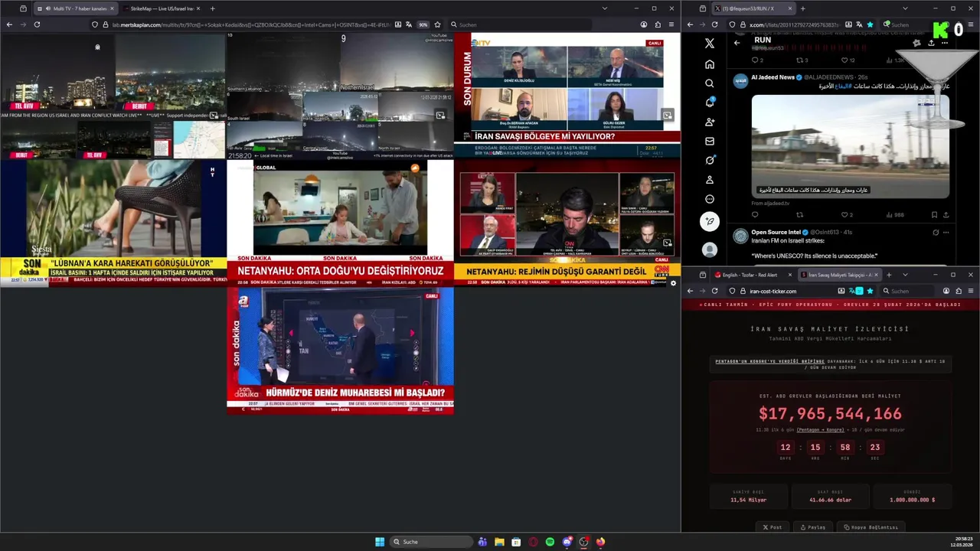This screenshot has height=551, width=980.
Task: Click the A Haber 'Hürmüz'de deniz muharebesi' stream
Action: (x=340, y=350)
